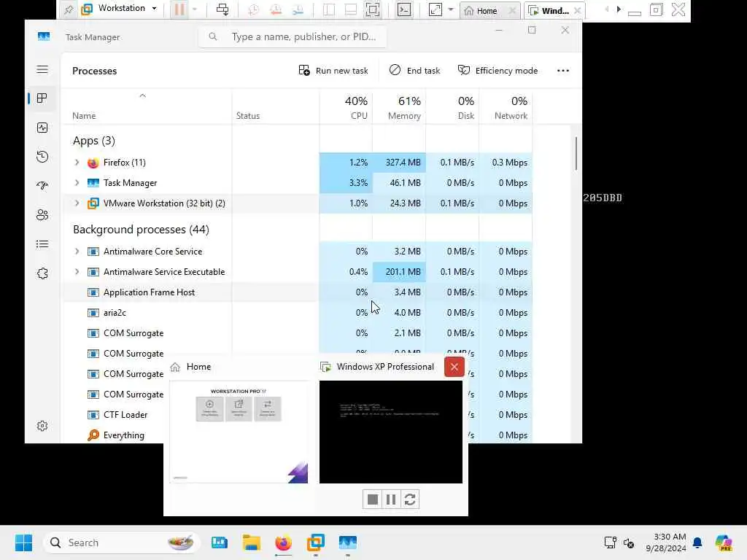This screenshot has height=560, width=747.
Task: Expand Antimalware Service Executable row
Action: tap(77, 272)
